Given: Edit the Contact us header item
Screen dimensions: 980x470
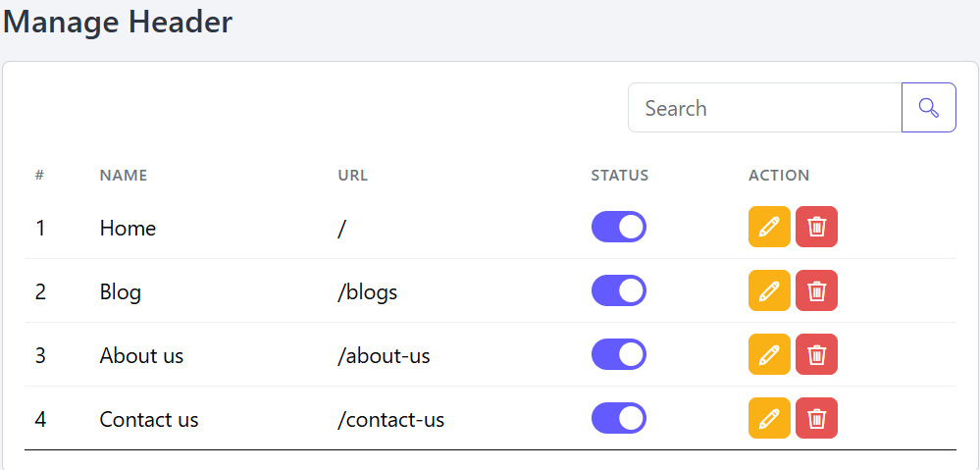Looking at the screenshot, I should (x=769, y=418).
